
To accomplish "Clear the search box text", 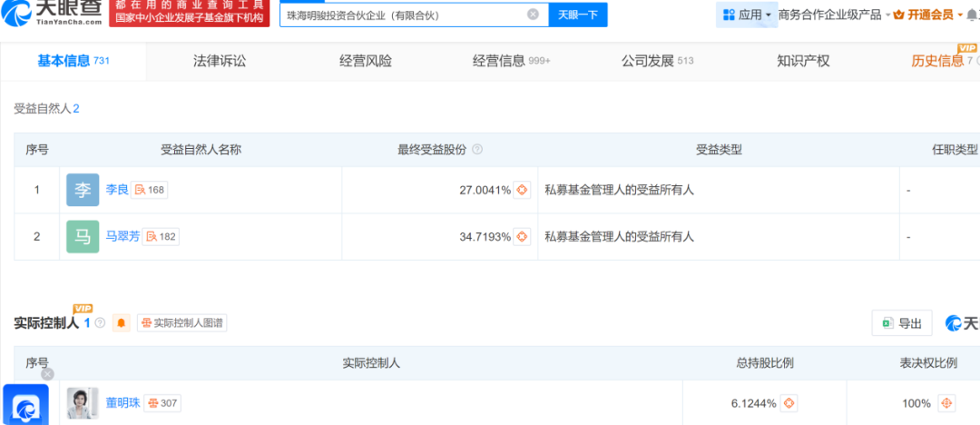I will [533, 15].
